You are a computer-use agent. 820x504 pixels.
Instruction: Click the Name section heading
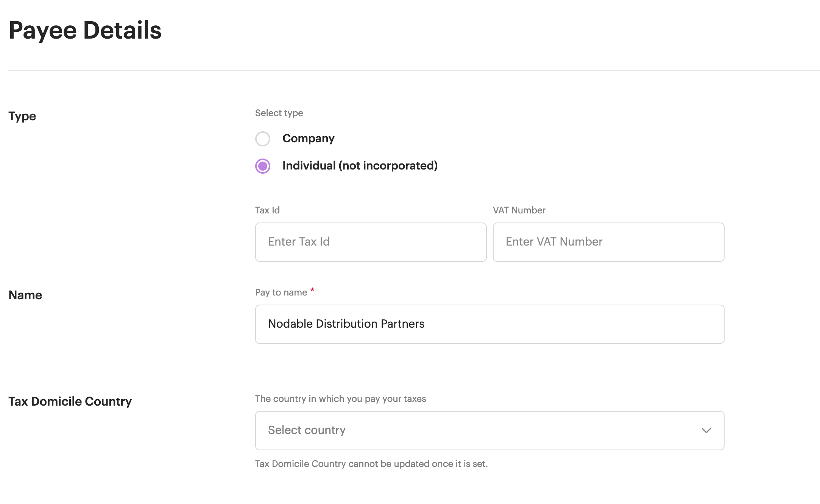pyautogui.click(x=25, y=295)
